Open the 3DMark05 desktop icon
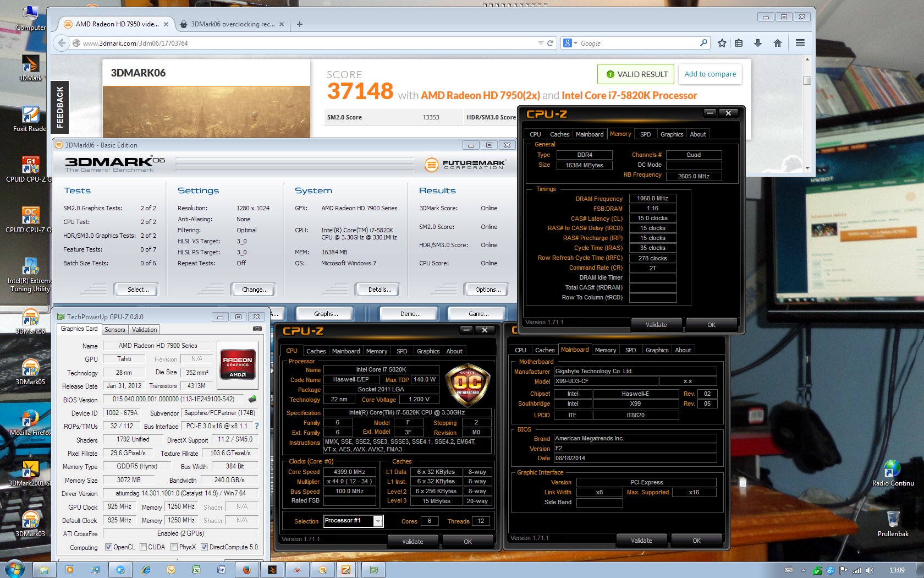 (x=30, y=372)
